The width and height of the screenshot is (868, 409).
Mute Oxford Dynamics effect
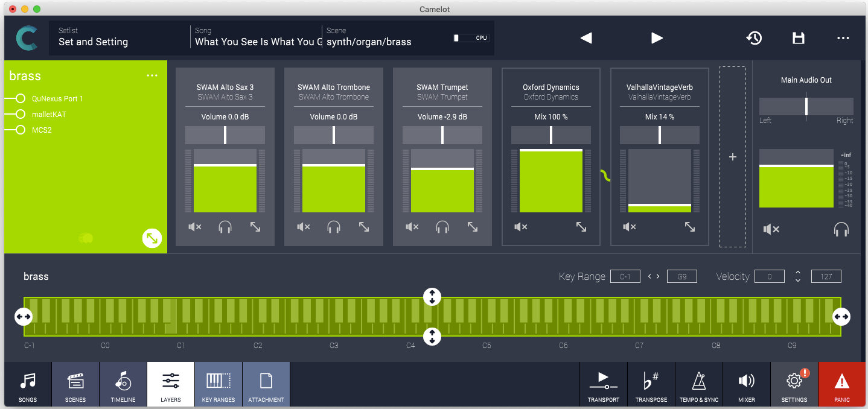[520, 227]
